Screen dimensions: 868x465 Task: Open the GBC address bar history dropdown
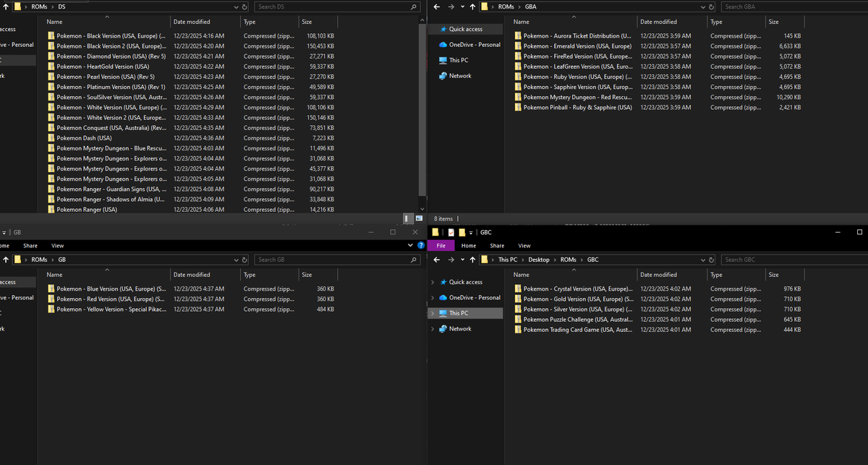703,260
